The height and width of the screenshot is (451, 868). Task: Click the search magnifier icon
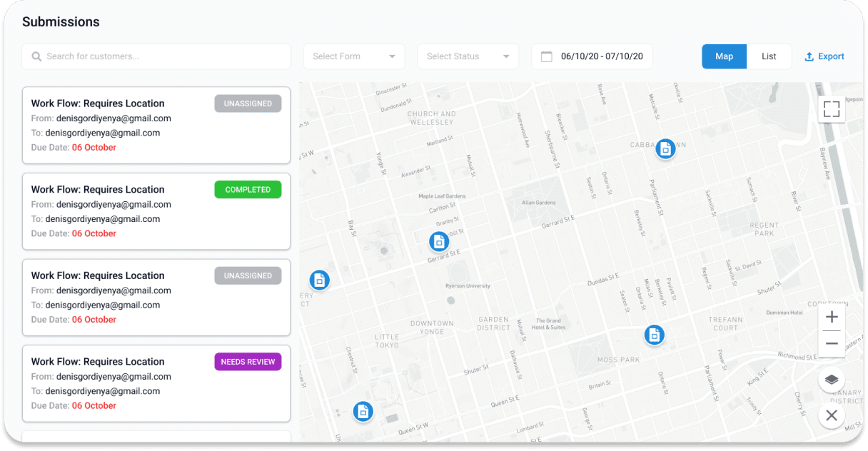[36, 56]
